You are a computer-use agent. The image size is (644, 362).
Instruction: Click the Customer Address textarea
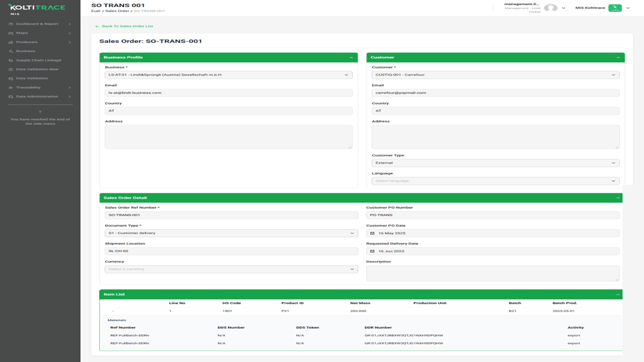496,137
